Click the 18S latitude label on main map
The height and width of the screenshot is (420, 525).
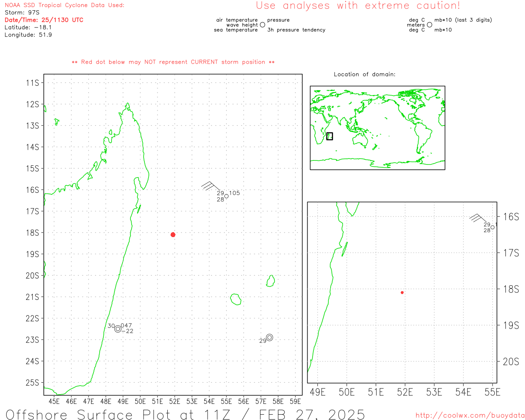tap(32, 233)
